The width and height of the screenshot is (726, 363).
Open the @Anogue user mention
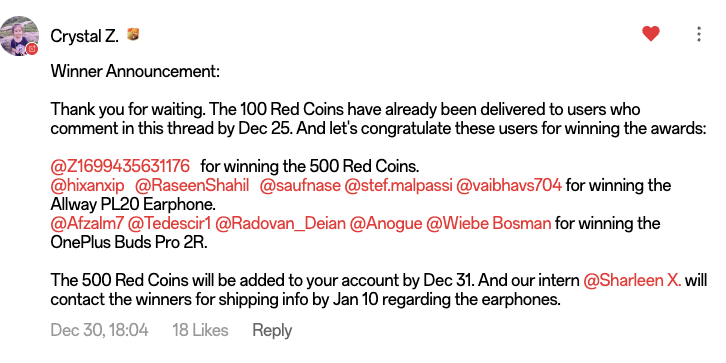[x=386, y=224]
